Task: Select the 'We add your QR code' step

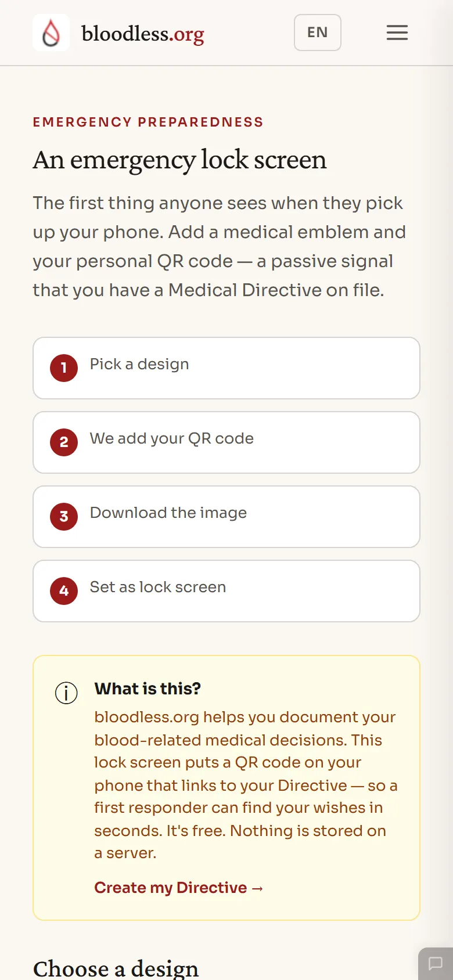Action: pos(227,442)
